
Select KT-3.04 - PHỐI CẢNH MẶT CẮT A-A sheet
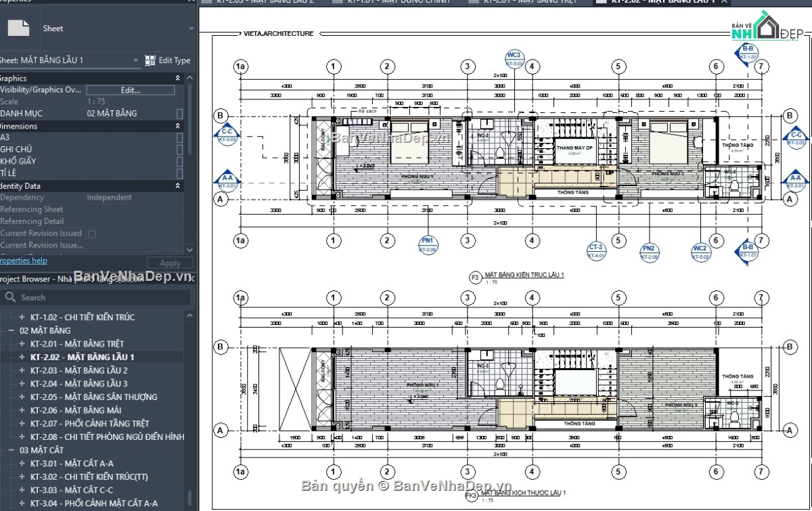click(93, 503)
